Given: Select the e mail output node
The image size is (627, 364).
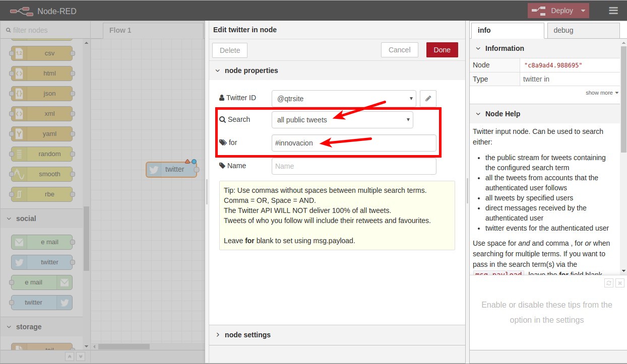Looking at the screenshot, I should 42,282.
